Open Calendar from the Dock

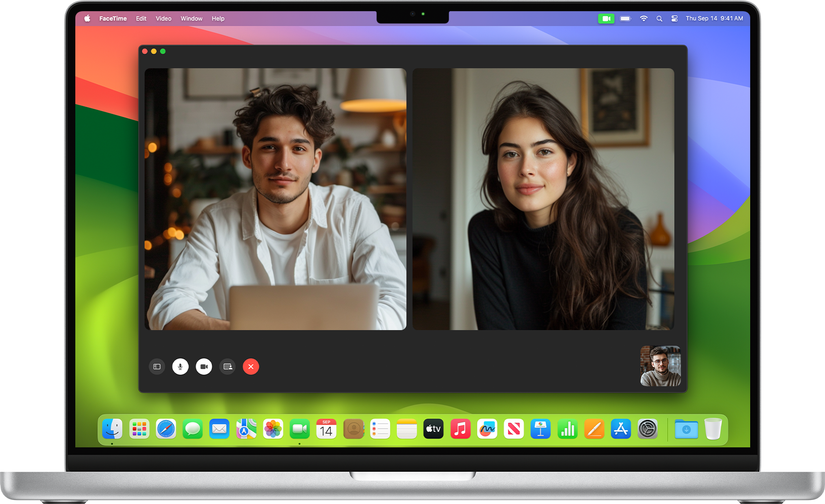click(x=327, y=429)
